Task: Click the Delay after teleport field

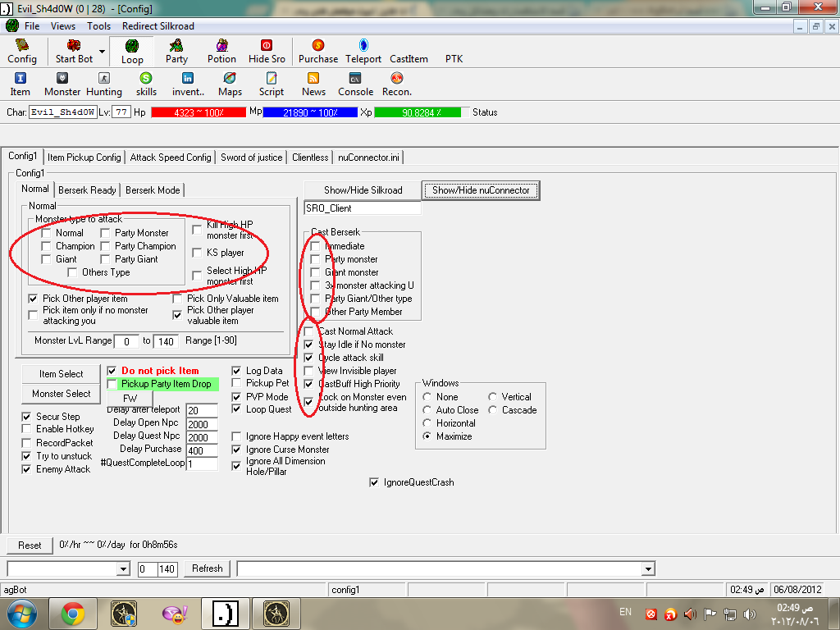Action: coord(202,411)
